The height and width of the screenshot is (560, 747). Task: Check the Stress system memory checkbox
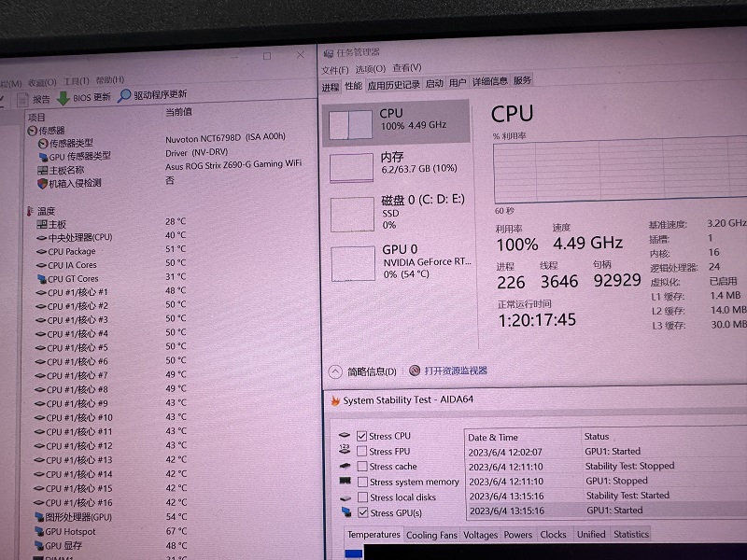[362, 482]
